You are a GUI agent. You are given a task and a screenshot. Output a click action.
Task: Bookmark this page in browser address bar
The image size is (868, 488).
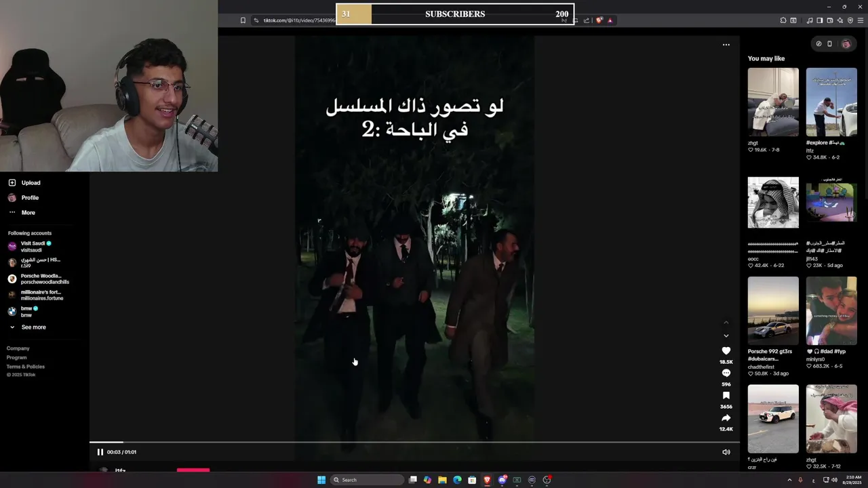coord(243,20)
